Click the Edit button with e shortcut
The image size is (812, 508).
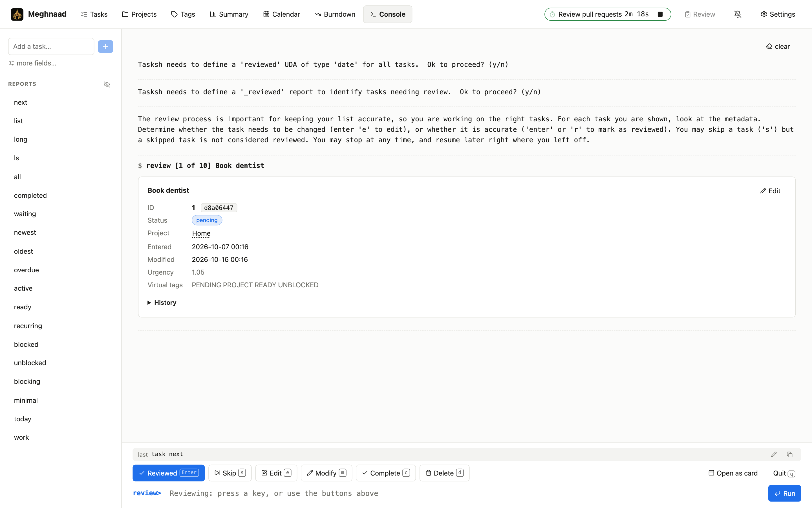[276, 473]
